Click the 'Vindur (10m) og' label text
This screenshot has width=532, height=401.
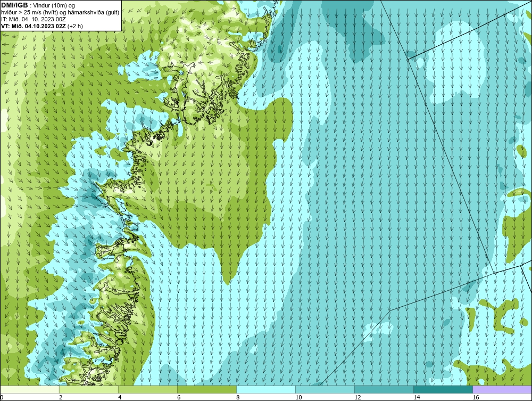click(54, 6)
